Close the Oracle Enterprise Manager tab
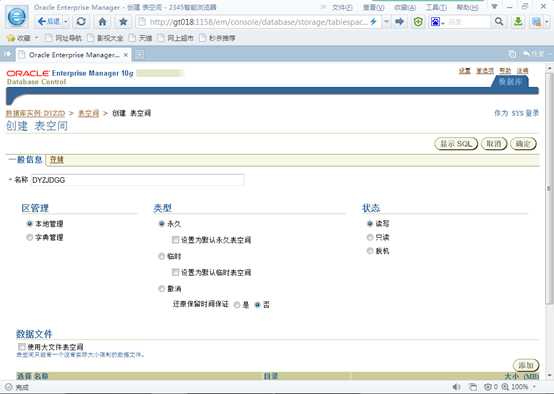Viewport: 554px width, 394px height. point(125,55)
